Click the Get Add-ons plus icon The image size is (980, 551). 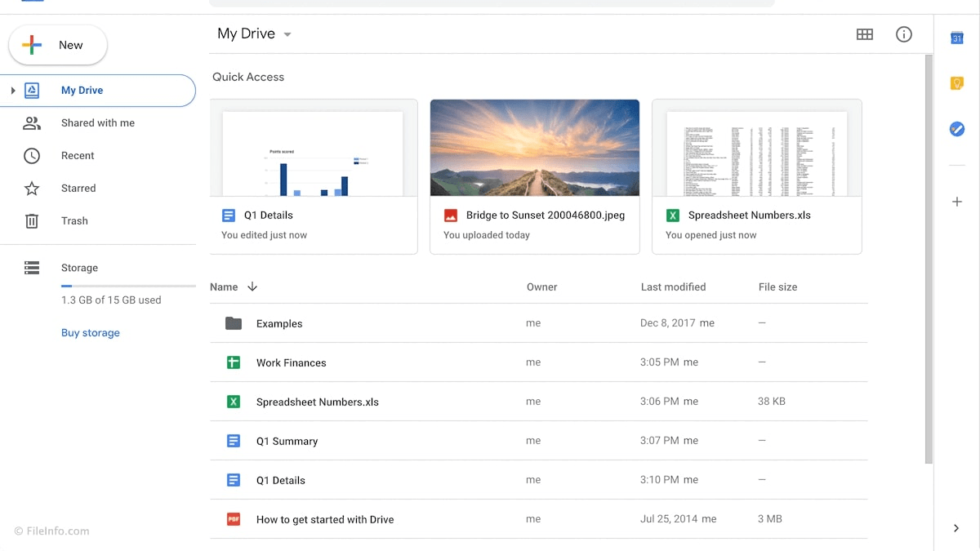pyautogui.click(x=956, y=201)
